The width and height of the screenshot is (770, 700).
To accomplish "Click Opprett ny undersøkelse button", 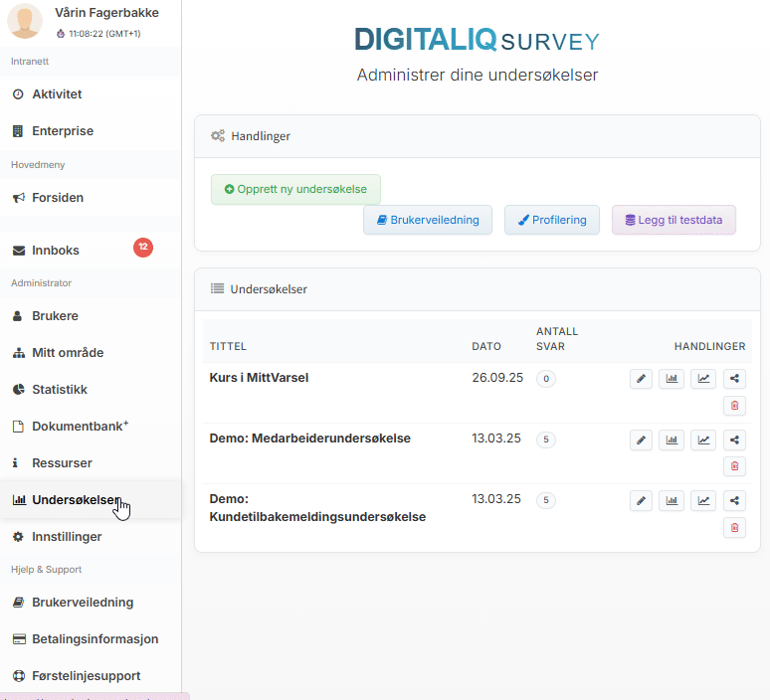I will (295, 189).
